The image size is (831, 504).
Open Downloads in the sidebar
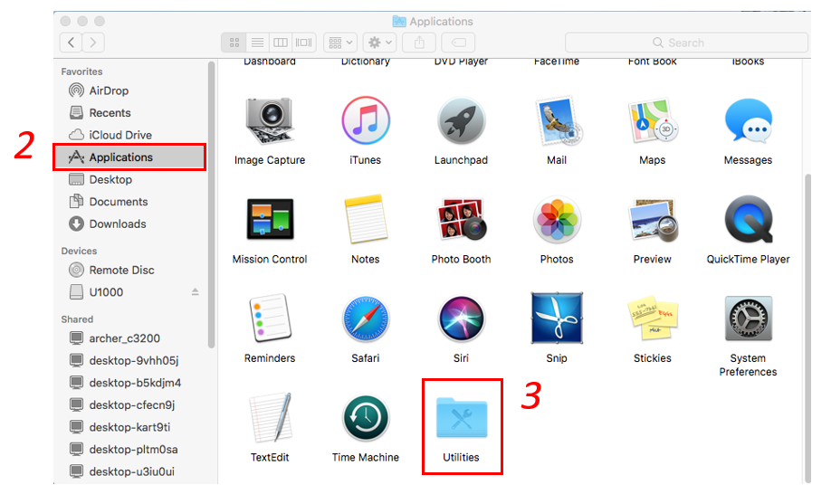[x=129, y=224]
